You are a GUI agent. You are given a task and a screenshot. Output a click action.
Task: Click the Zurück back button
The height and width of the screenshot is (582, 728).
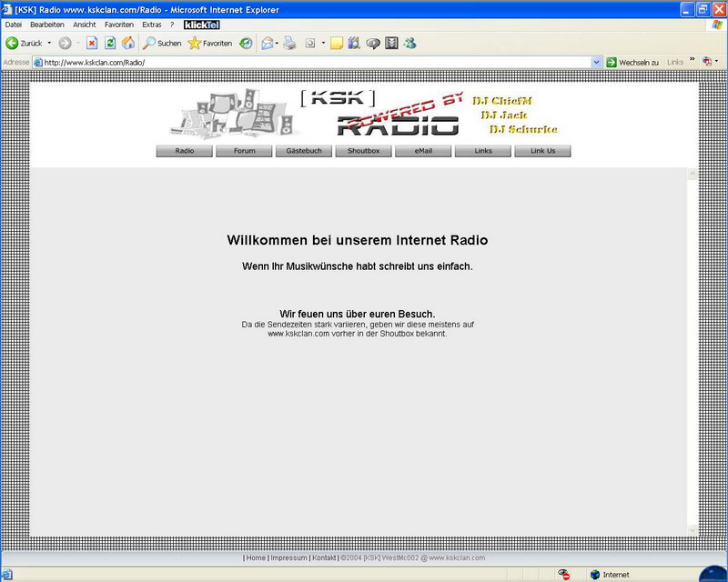pyautogui.click(x=25, y=43)
